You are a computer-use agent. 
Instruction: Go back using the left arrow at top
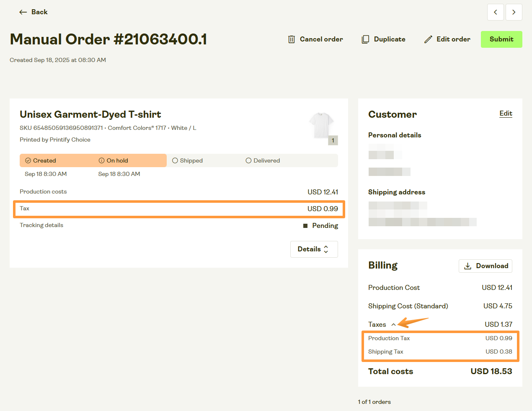pos(23,12)
